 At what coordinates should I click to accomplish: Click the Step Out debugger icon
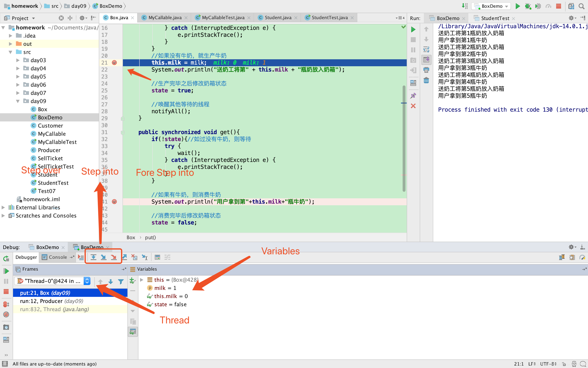click(x=124, y=257)
